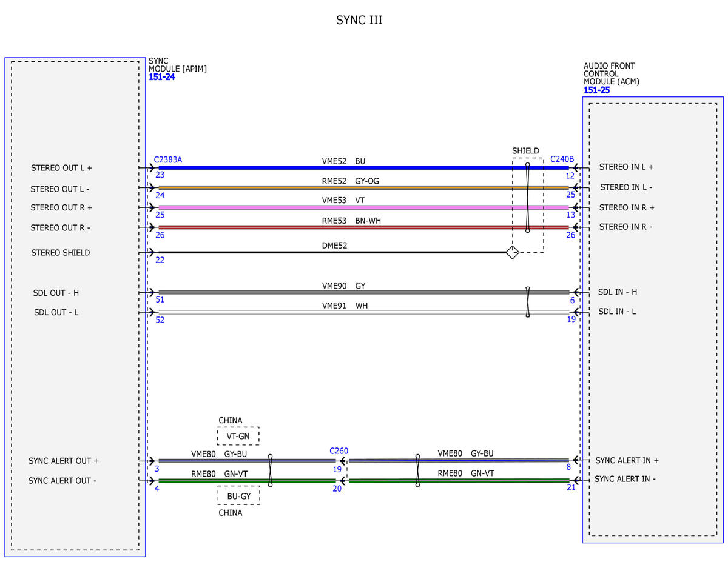Select connector label C2383A
The image size is (728, 562).
(168, 160)
